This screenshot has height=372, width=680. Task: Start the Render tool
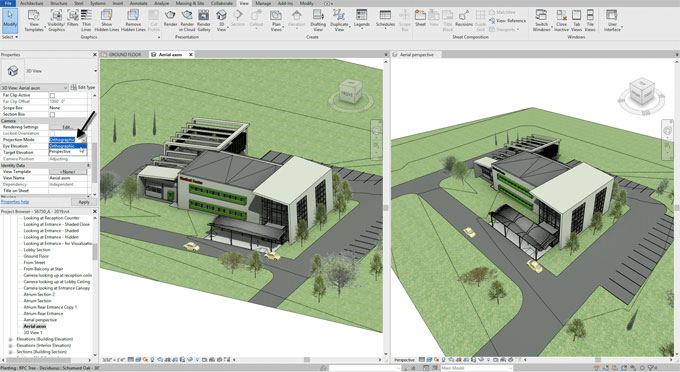point(170,18)
